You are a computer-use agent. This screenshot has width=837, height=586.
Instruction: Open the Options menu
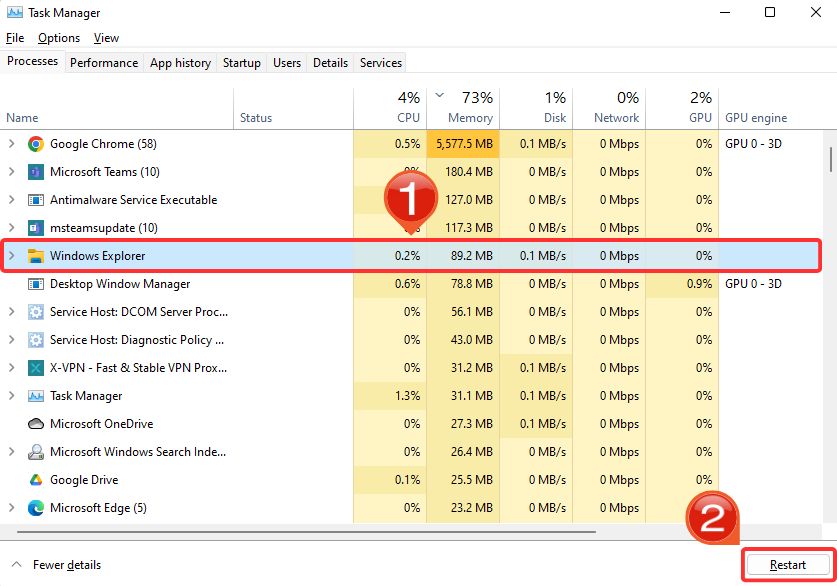(x=58, y=37)
